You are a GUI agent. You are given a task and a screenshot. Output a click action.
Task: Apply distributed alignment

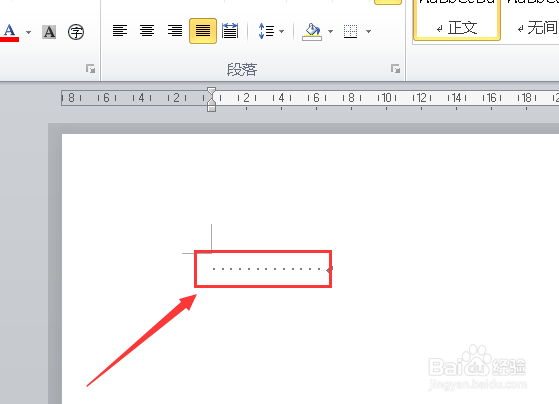(230, 31)
